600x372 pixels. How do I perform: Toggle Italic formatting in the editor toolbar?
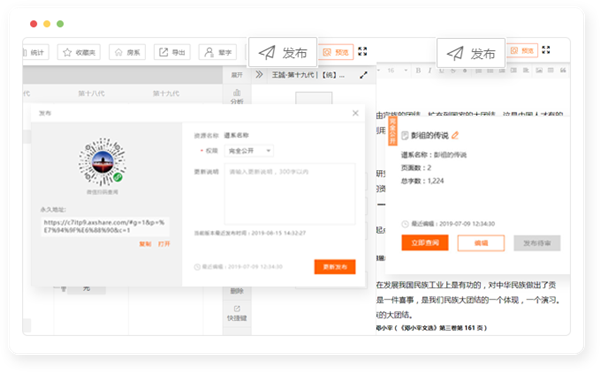430,70
